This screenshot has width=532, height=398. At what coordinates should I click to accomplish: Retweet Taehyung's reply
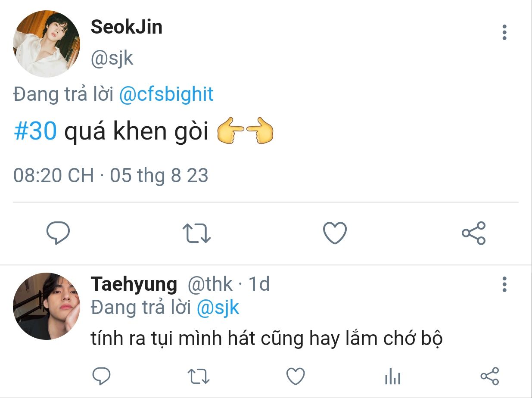(x=199, y=376)
